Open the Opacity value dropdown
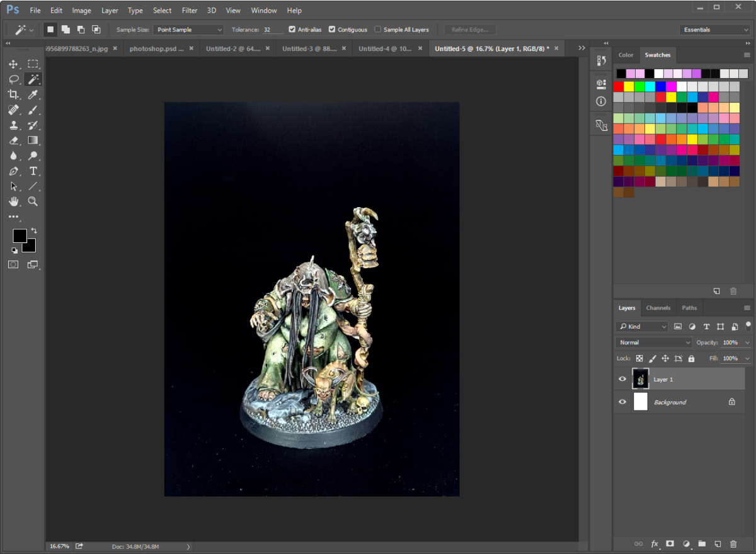 [x=746, y=342]
